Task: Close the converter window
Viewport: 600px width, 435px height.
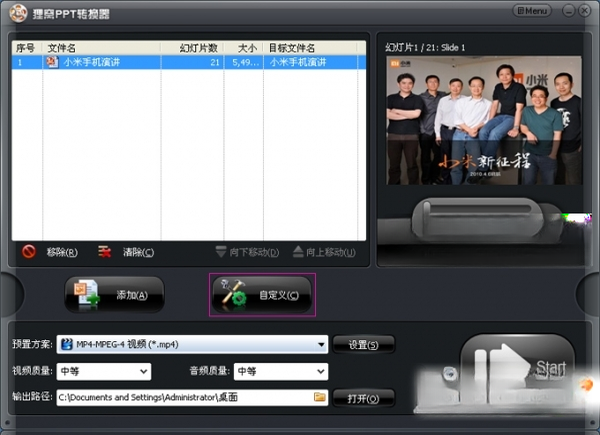Action: tap(584, 11)
